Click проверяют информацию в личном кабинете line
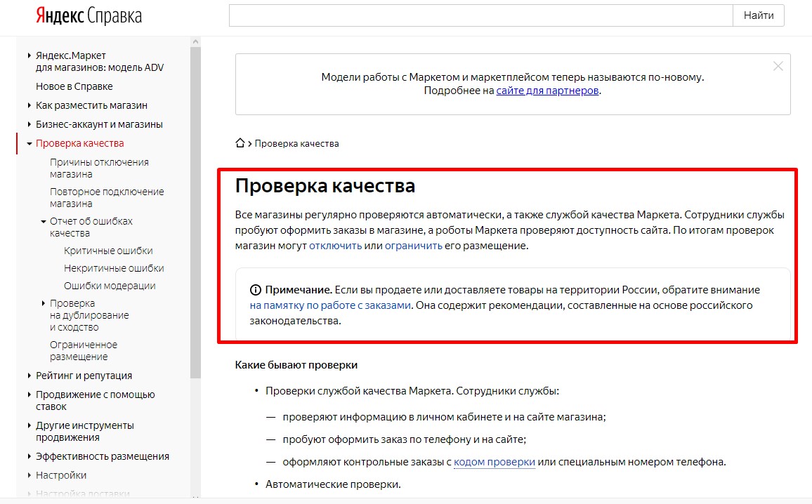This screenshot has height=504, width=812. (x=445, y=416)
